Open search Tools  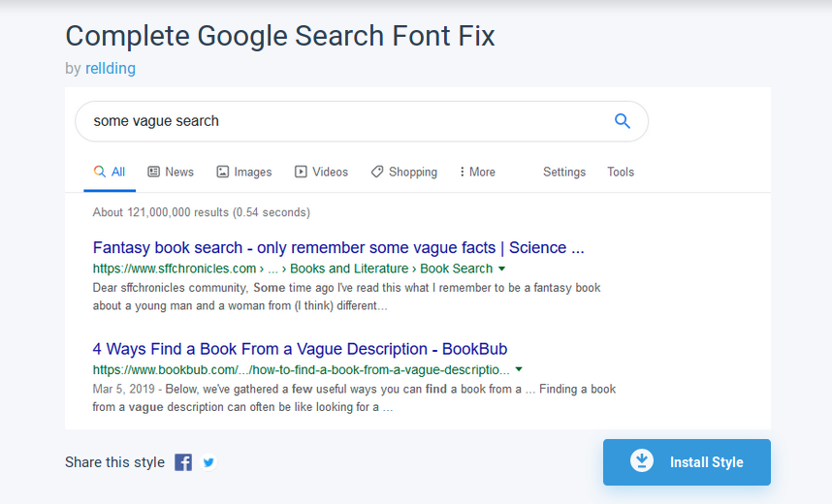pyautogui.click(x=621, y=172)
